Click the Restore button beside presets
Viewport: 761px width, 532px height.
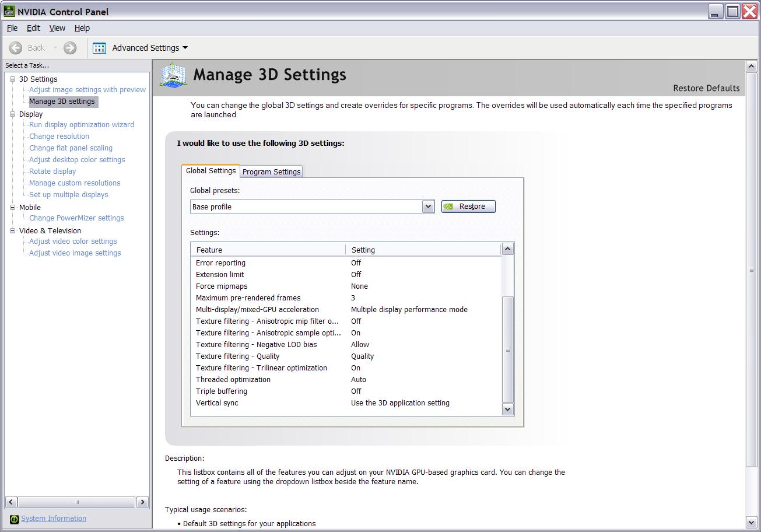[x=468, y=206]
